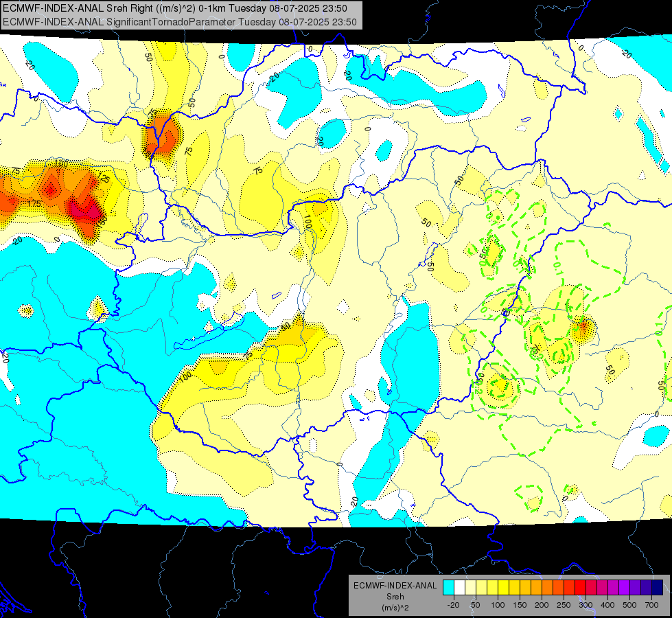
Task: Click the Sreh label in the legend
Action: coord(395,597)
